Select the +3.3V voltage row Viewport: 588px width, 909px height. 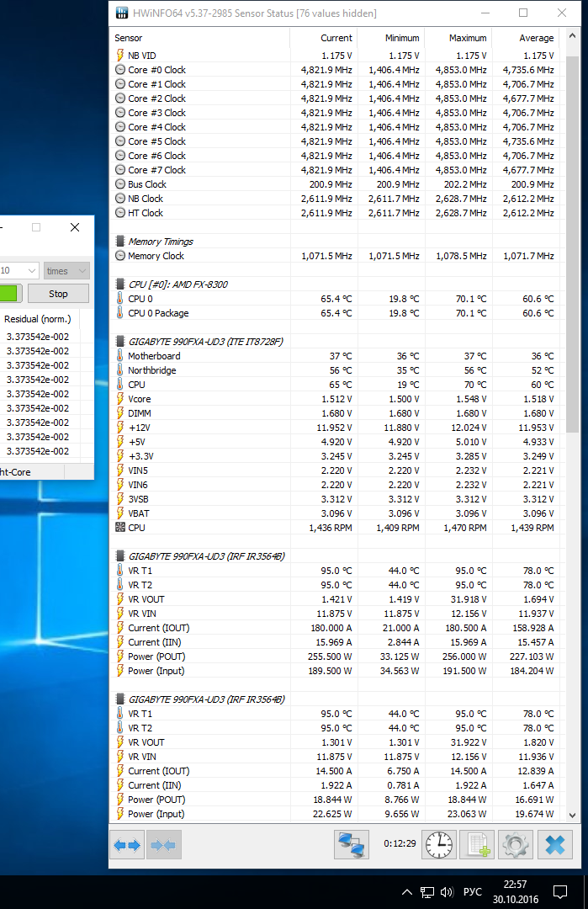coord(335,456)
